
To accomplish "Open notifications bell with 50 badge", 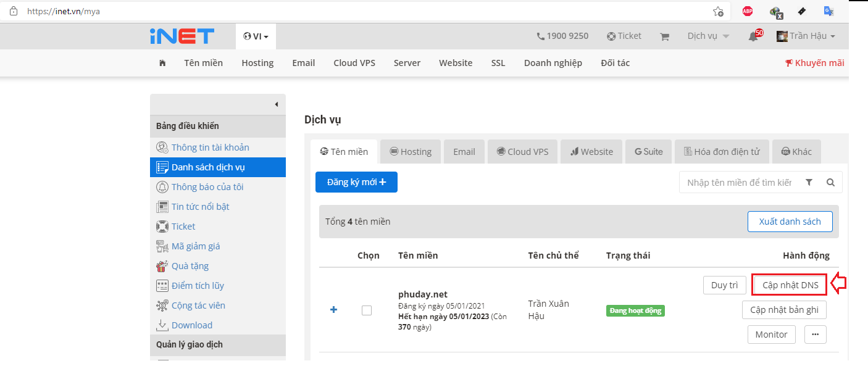I will pyautogui.click(x=753, y=36).
